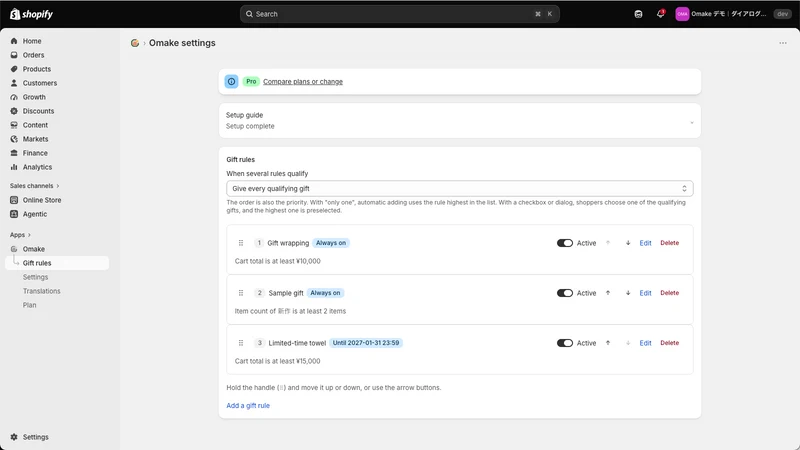The image size is (800, 450).
Task: Open the three-dot page menu at top right
Action: [783, 43]
